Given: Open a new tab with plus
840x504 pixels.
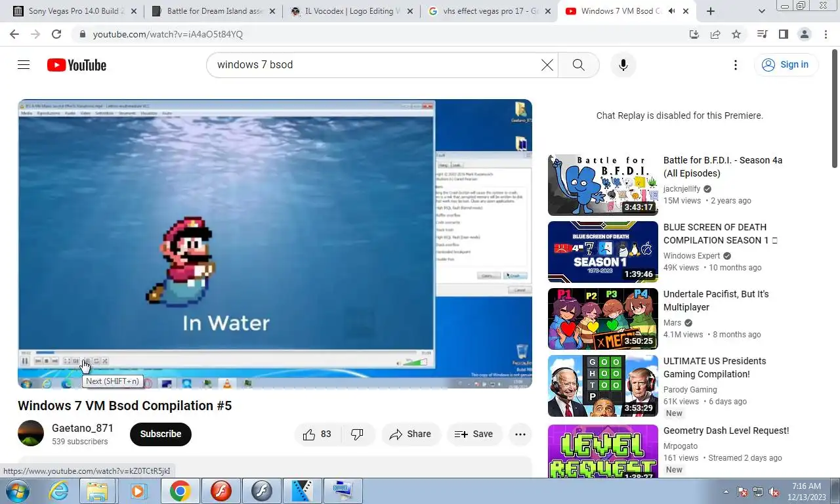Looking at the screenshot, I should click(x=711, y=11).
